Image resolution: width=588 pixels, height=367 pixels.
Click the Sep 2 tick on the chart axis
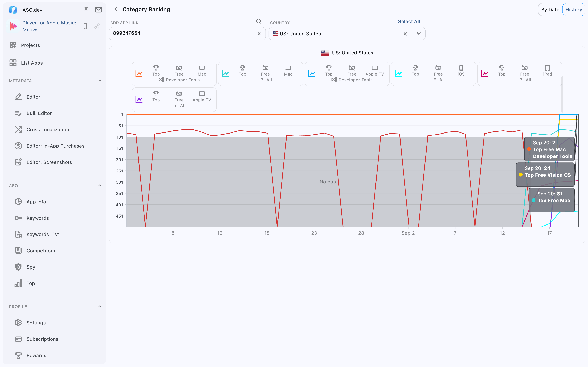408,233
